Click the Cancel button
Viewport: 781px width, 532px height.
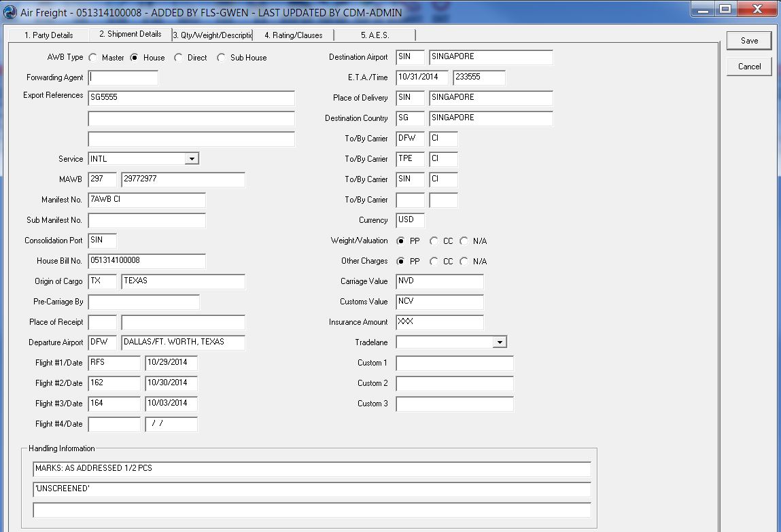(749, 67)
